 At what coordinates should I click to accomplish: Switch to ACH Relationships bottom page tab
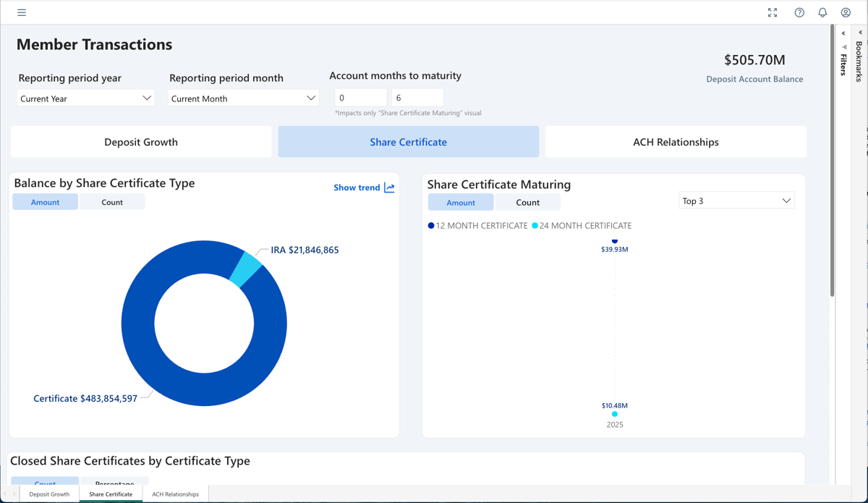pos(175,494)
